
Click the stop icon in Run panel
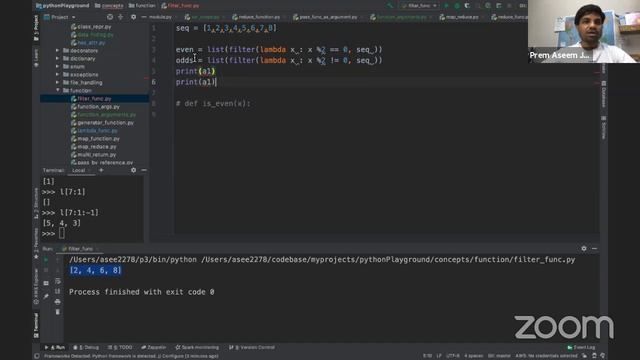click(x=46, y=270)
